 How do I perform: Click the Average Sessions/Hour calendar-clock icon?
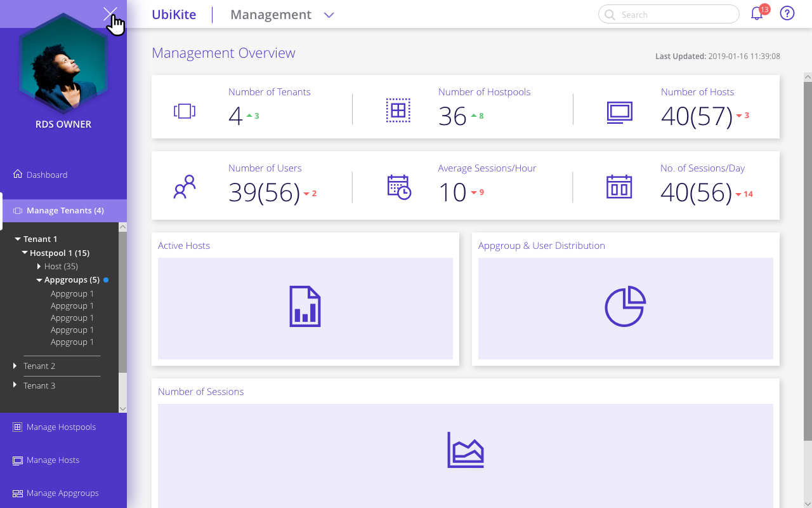(399, 187)
